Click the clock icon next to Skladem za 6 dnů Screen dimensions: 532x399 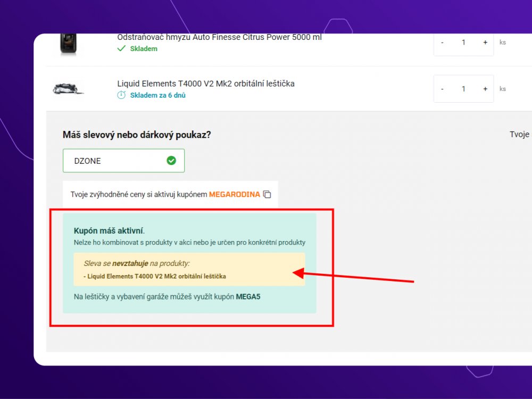click(121, 95)
